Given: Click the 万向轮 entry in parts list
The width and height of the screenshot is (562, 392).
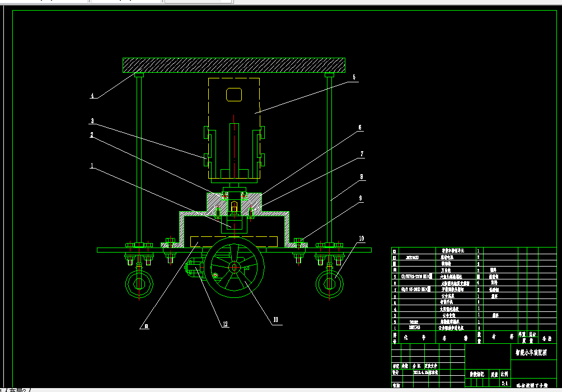Looking at the screenshot, I should click(446, 270).
